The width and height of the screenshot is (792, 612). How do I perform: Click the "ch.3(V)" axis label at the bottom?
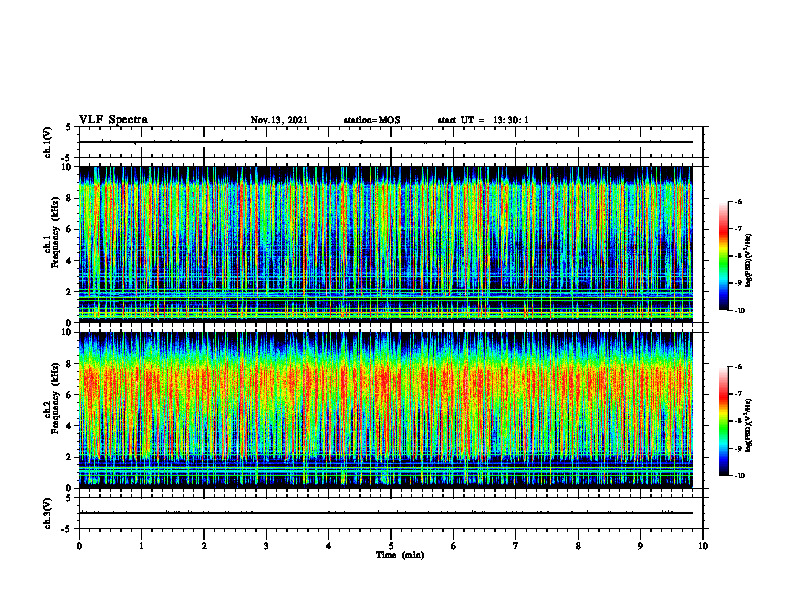[x=47, y=513]
